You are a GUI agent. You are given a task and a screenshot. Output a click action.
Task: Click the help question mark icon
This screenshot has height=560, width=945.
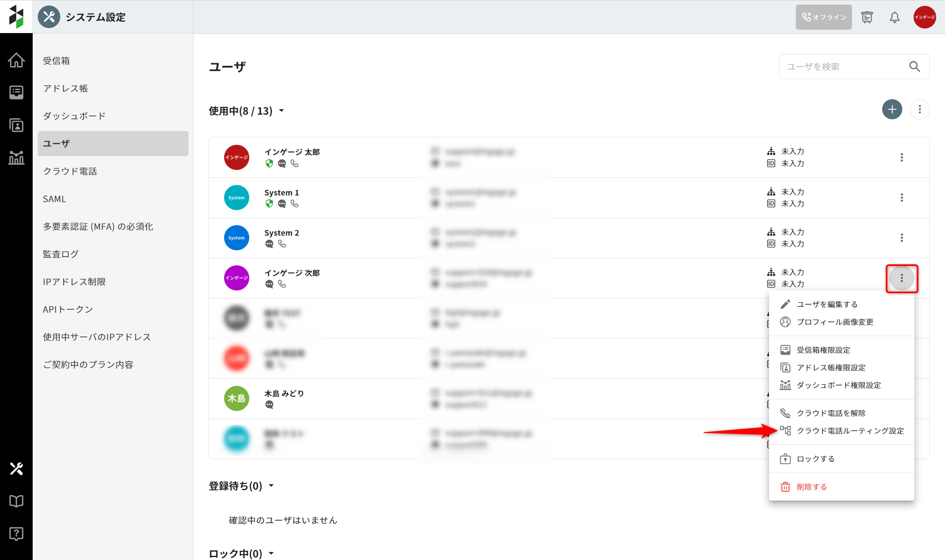click(x=16, y=534)
